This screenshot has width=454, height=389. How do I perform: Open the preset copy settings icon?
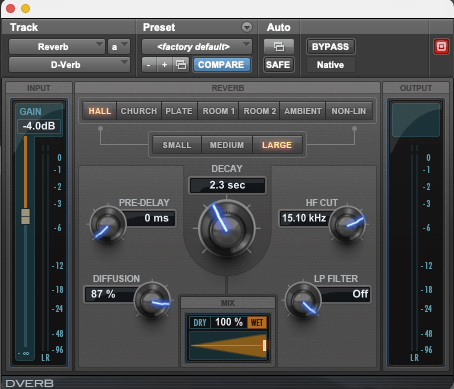[181, 65]
